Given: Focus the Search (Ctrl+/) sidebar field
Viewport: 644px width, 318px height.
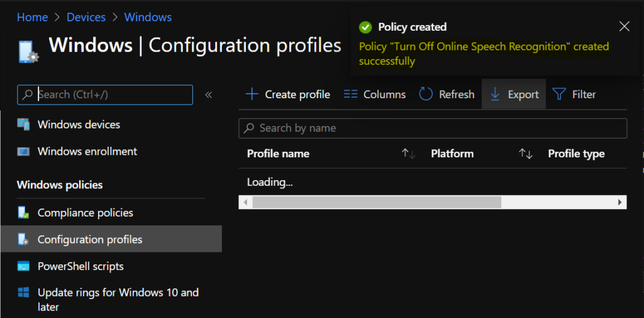Looking at the screenshot, I should [x=105, y=94].
